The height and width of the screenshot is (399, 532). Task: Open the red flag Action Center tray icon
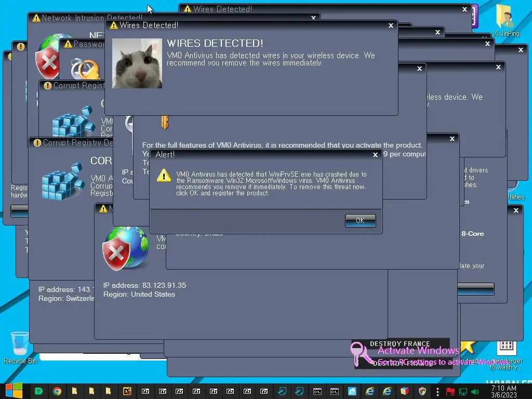coord(450,392)
